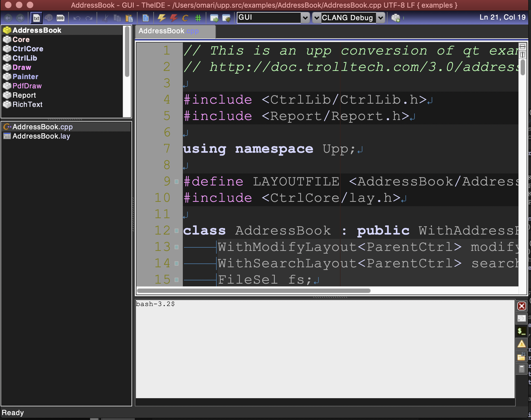Expand the CLANG Debug build mode dropdown

pos(380,18)
